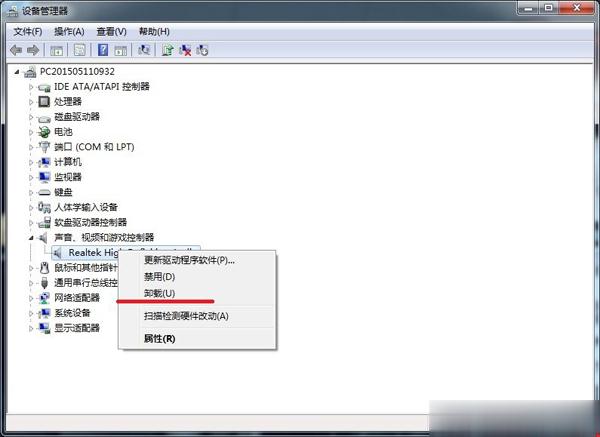Select the 键盘 tree item
The image size is (600, 437).
pos(63,192)
